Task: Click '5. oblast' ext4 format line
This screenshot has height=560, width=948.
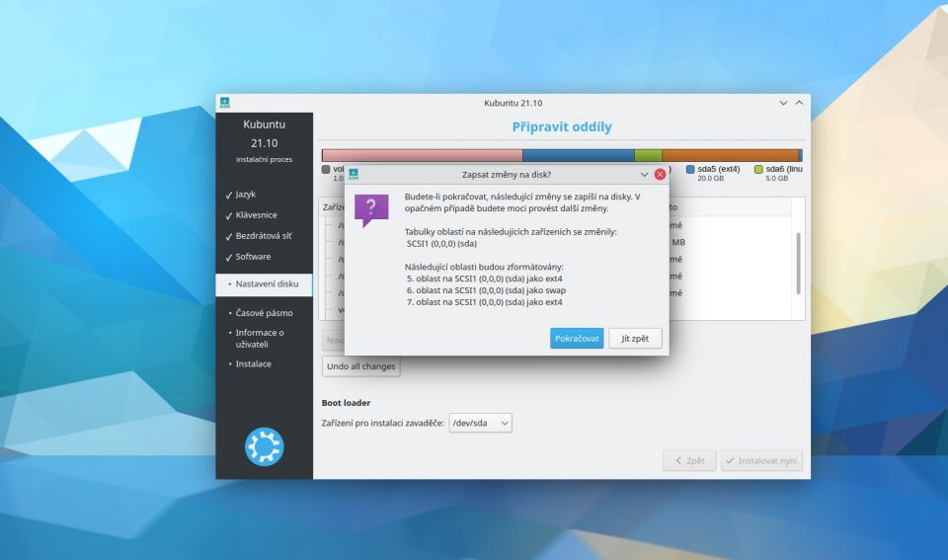Action: [x=484, y=279]
